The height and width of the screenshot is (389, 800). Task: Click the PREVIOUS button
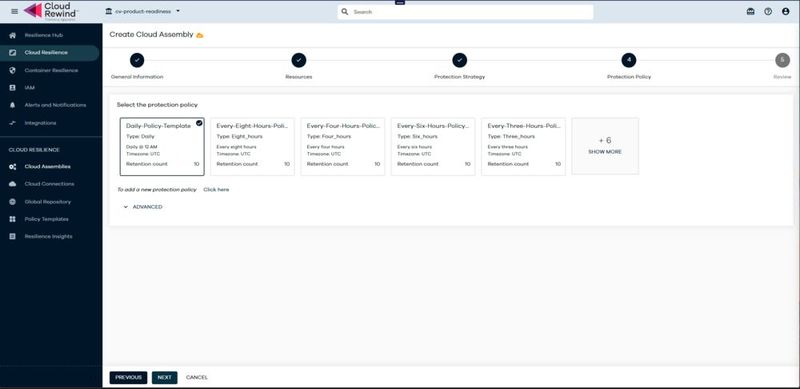(128, 378)
